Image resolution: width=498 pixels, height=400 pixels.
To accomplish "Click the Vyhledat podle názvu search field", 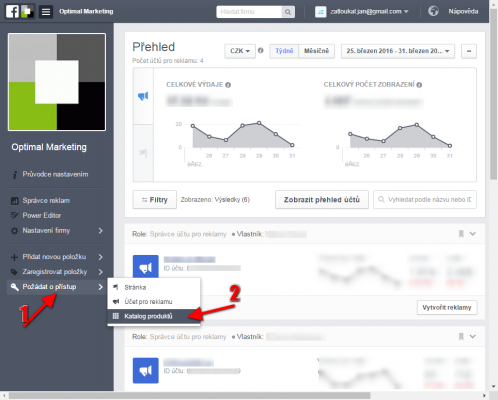I will pyautogui.click(x=425, y=200).
